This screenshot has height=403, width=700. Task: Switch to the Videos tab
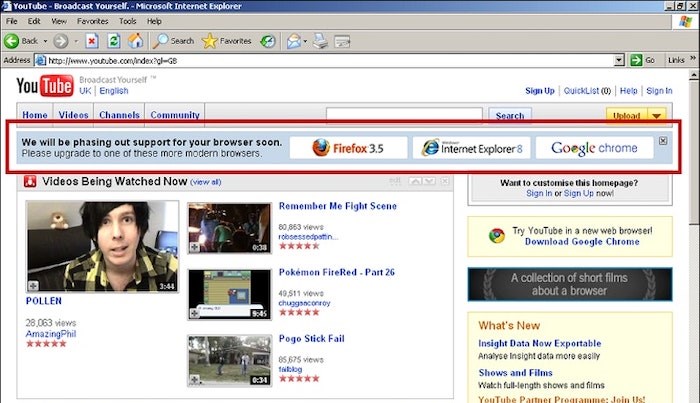pos(73,115)
